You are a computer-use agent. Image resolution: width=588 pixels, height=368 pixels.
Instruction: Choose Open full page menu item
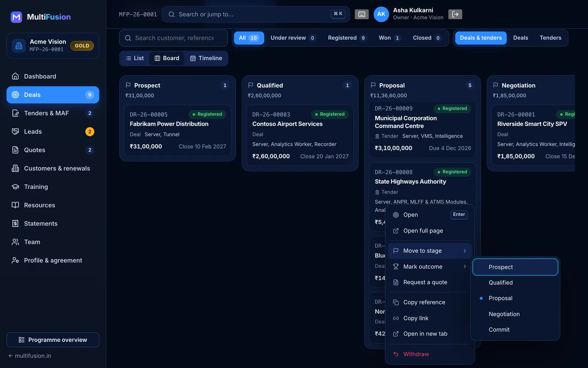(430, 231)
